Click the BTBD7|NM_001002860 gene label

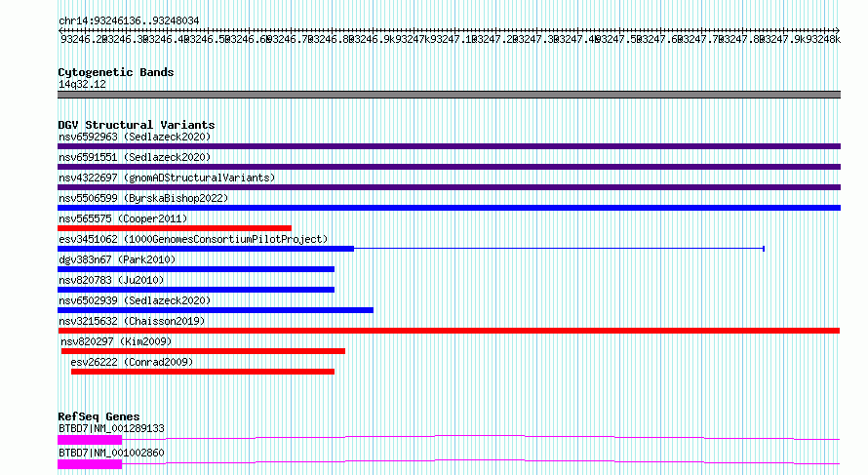[111, 453]
